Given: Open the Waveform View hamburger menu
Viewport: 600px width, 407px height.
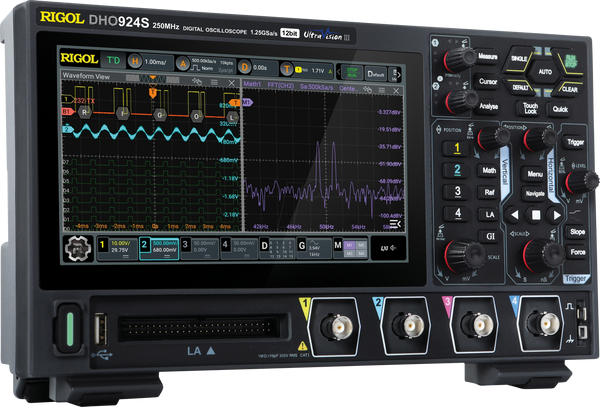Looking at the screenshot, I should (x=214, y=82).
